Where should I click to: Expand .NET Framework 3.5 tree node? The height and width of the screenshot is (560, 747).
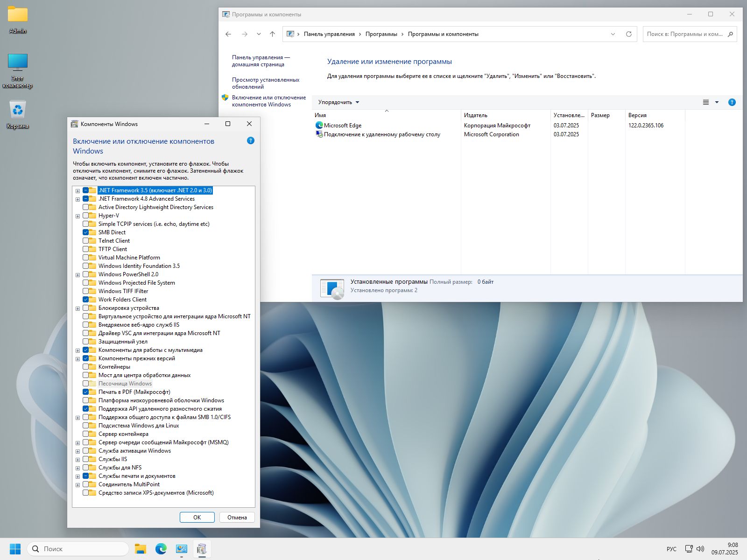[78, 190]
